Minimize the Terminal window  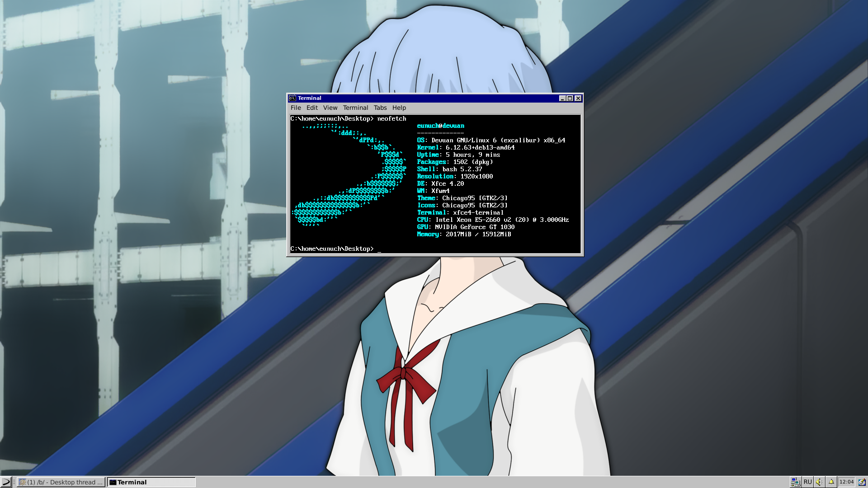pos(562,99)
